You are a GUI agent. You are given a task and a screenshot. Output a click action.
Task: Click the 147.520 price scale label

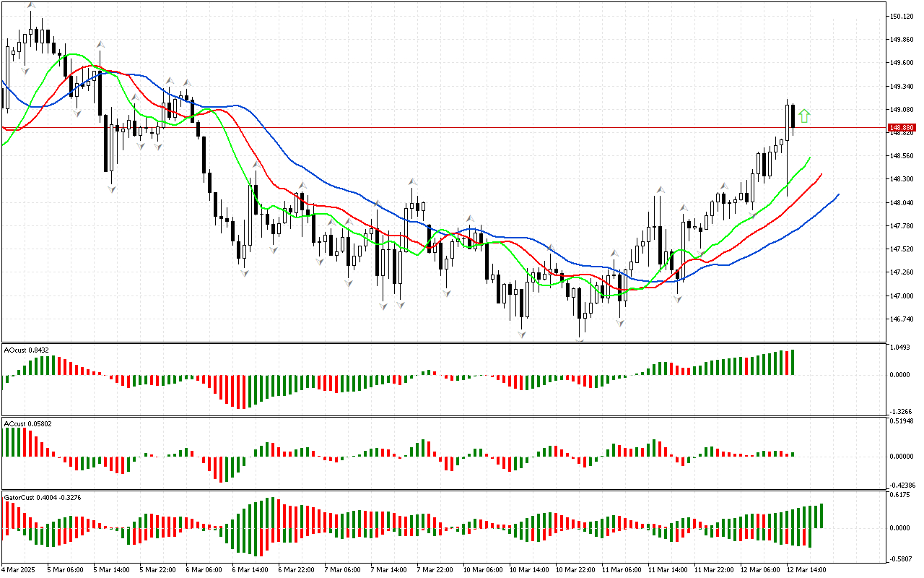(x=902, y=249)
